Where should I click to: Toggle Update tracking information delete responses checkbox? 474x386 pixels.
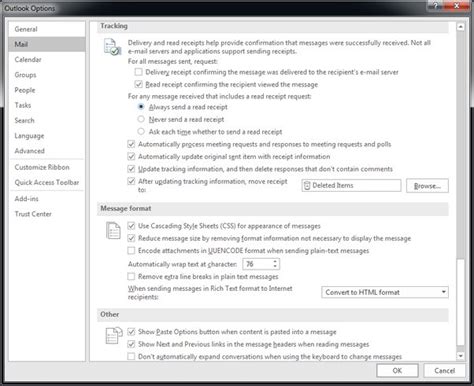pos(131,169)
